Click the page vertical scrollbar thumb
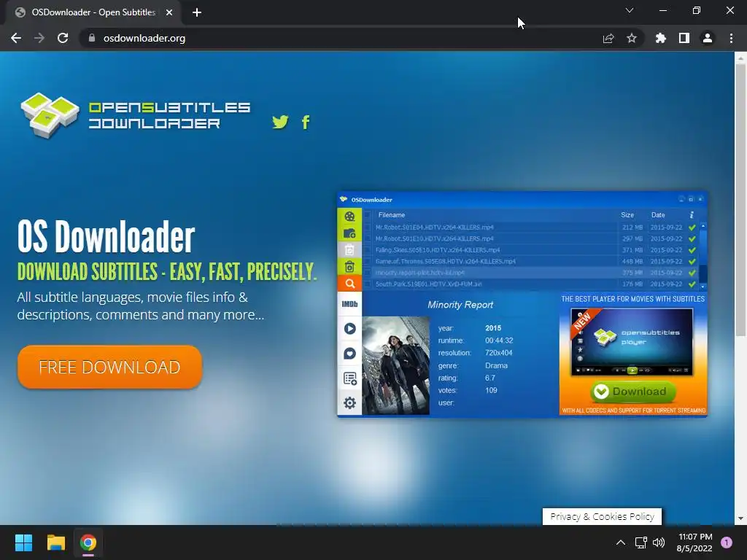Screen dimensions: 747x560 pos(740,200)
